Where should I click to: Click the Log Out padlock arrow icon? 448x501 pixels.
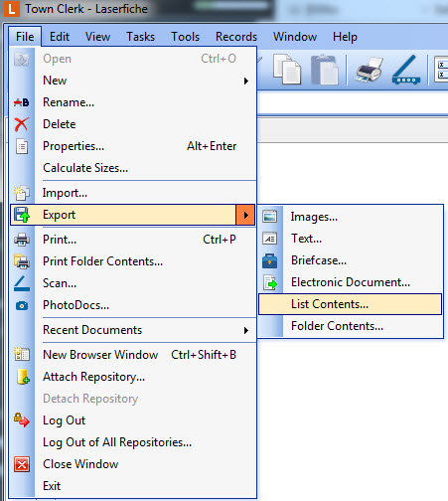[x=22, y=420]
